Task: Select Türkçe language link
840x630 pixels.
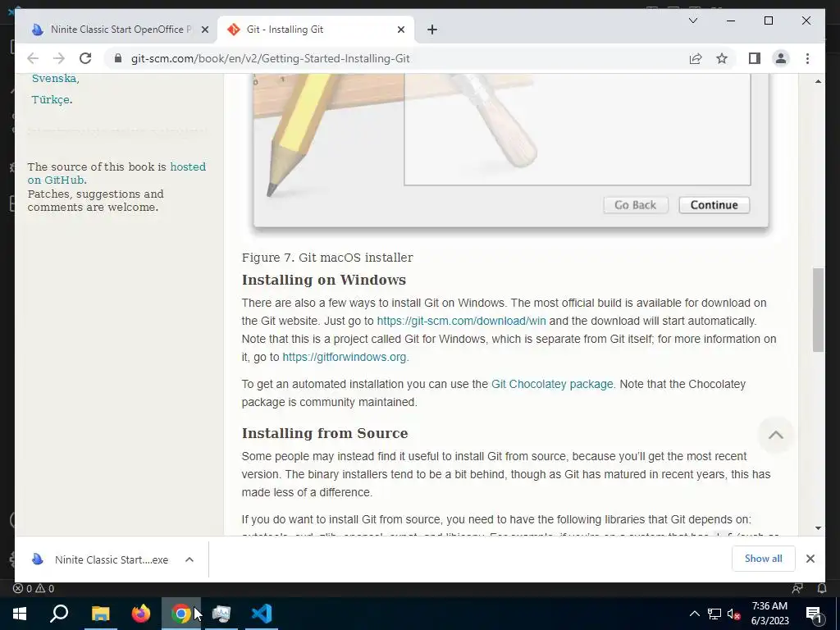Action: [50, 99]
